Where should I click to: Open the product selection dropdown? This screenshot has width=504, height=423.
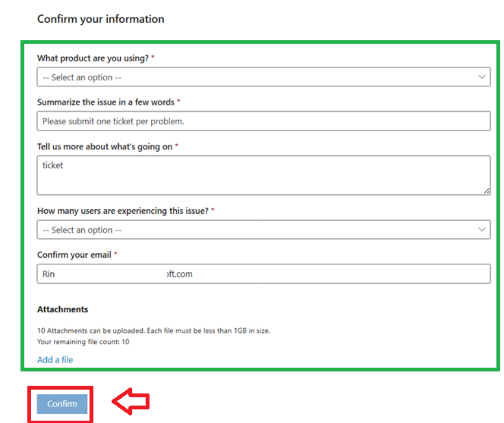(x=263, y=77)
